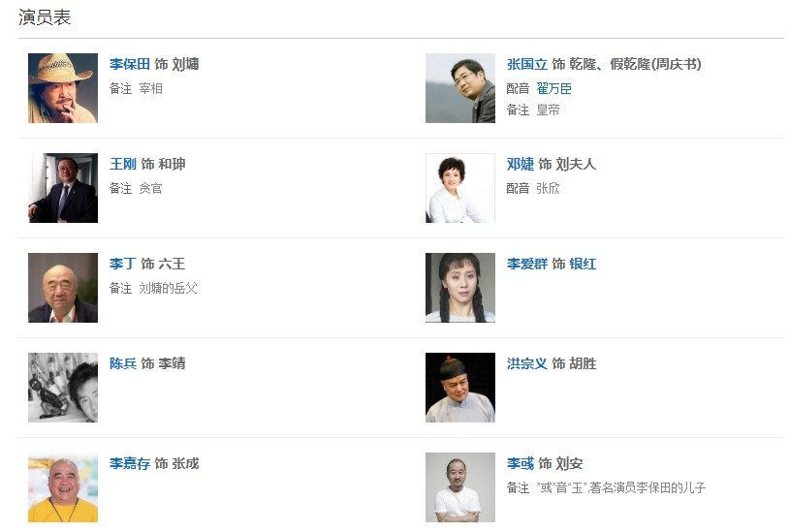Click 陈兵 black-and-white photo
The image size is (789, 532).
pyautogui.click(x=63, y=388)
